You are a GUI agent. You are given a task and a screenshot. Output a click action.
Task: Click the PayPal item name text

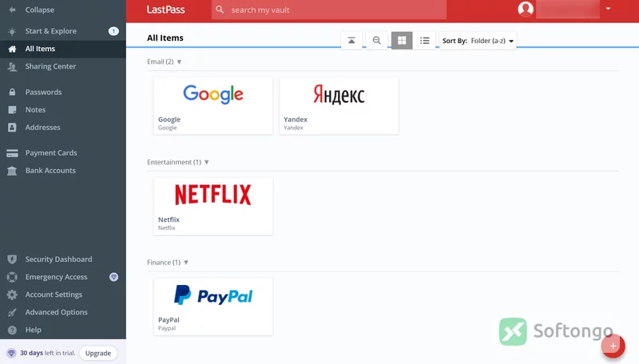pyautogui.click(x=169, y=320)
